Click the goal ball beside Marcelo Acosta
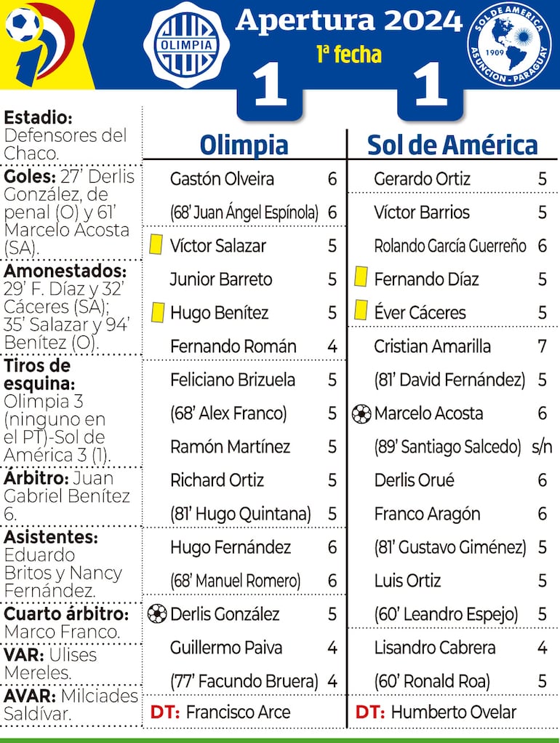The width and height of the screenshot is (560, 743). (x=361, y=413)
